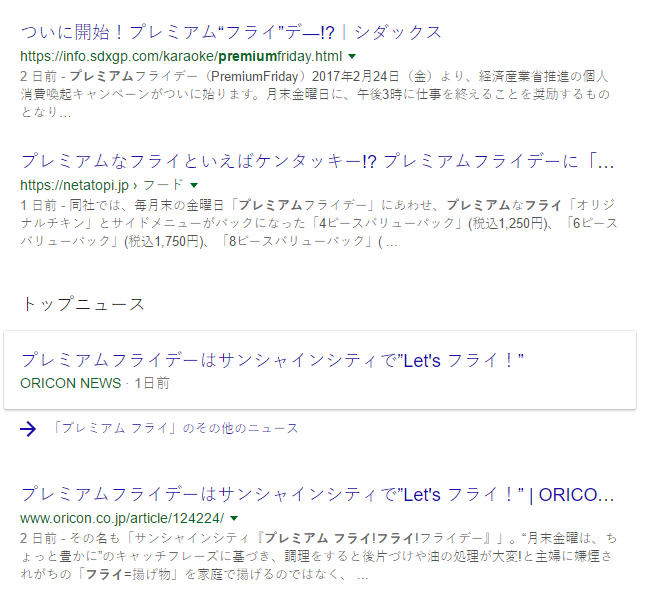Expand dropdown arrow beside oricon.co.jp URL
Screen dimensions: 646x596
pos(234,518)
